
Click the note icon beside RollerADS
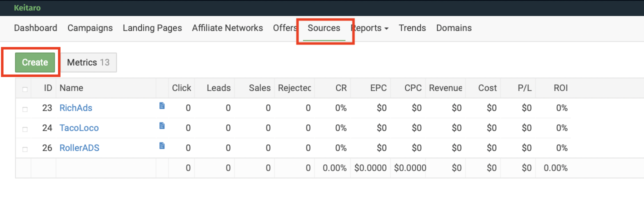pos(162,146)
